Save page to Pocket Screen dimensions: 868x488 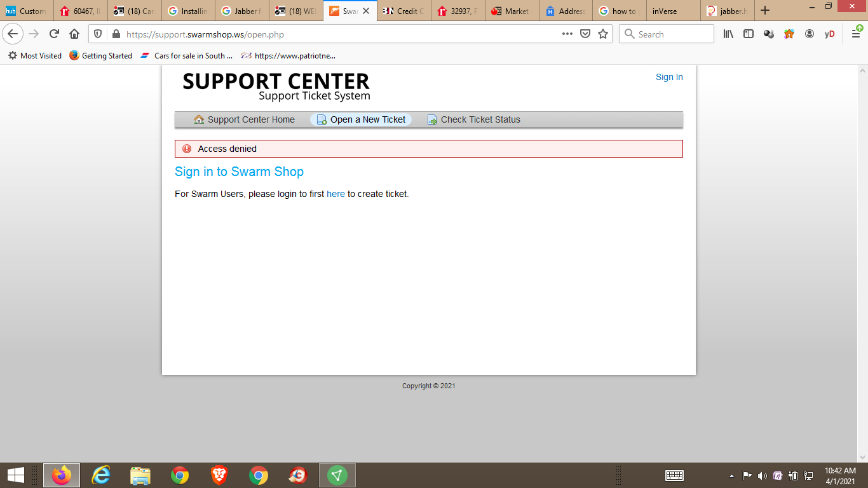pyautogui.click(x=585, y=34)
